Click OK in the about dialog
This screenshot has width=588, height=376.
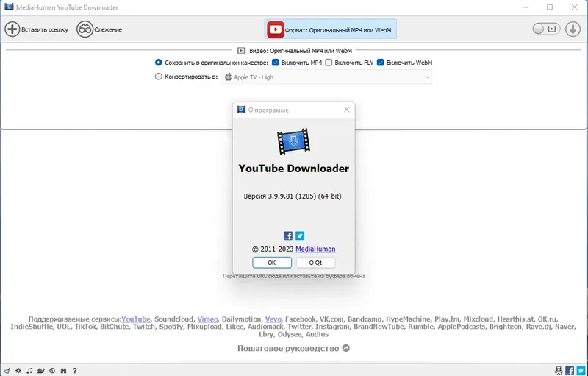point(272,263)
